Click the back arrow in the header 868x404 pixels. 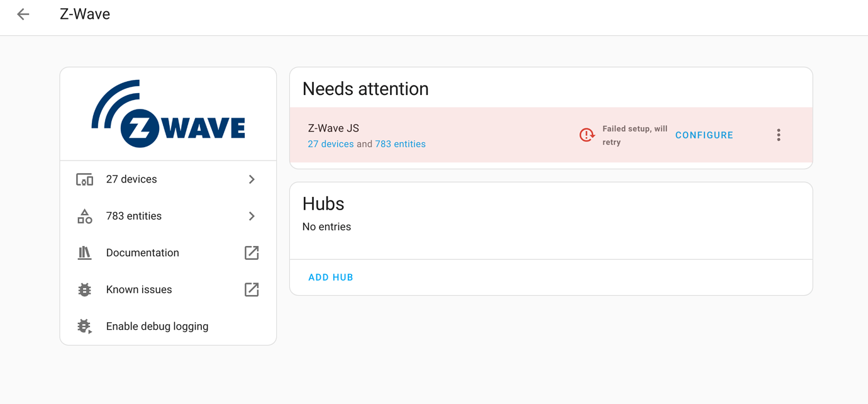[x=23, y=14]
